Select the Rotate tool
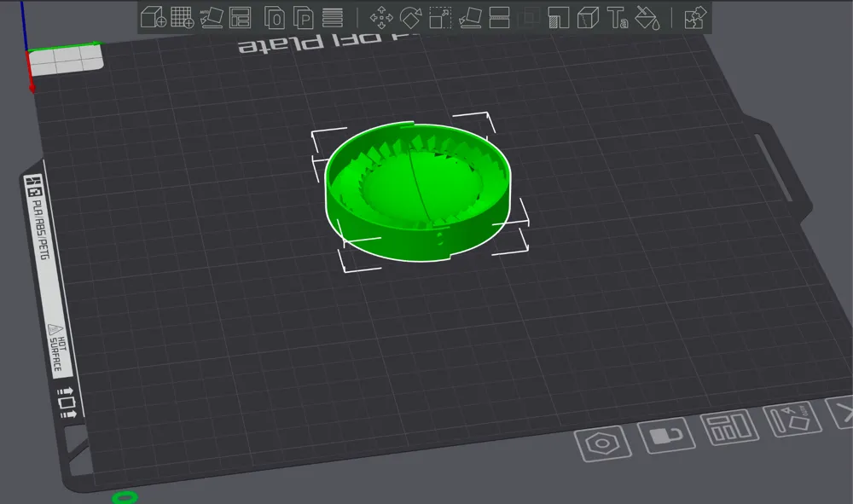This screenshot has height=504, width=853. point(411,17)
